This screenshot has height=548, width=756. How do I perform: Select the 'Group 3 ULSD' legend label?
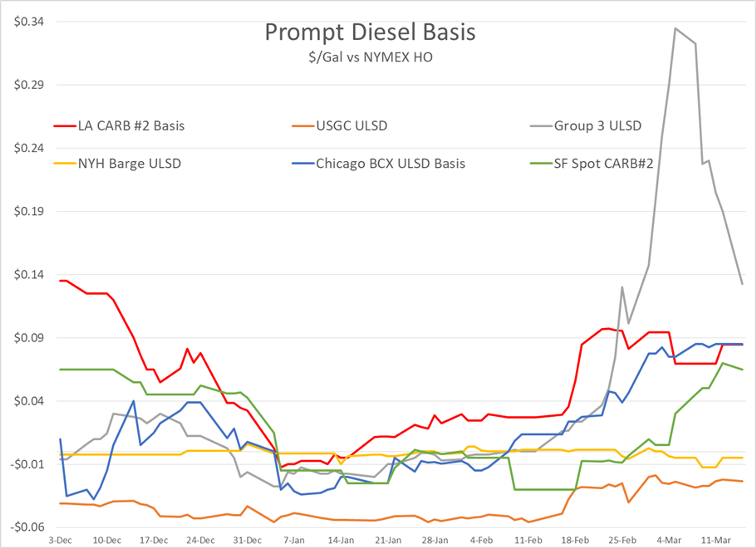(x=598, y=126)
